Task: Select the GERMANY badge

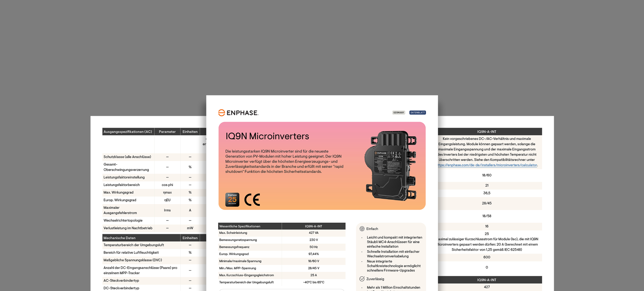Action: coord(399,112)
